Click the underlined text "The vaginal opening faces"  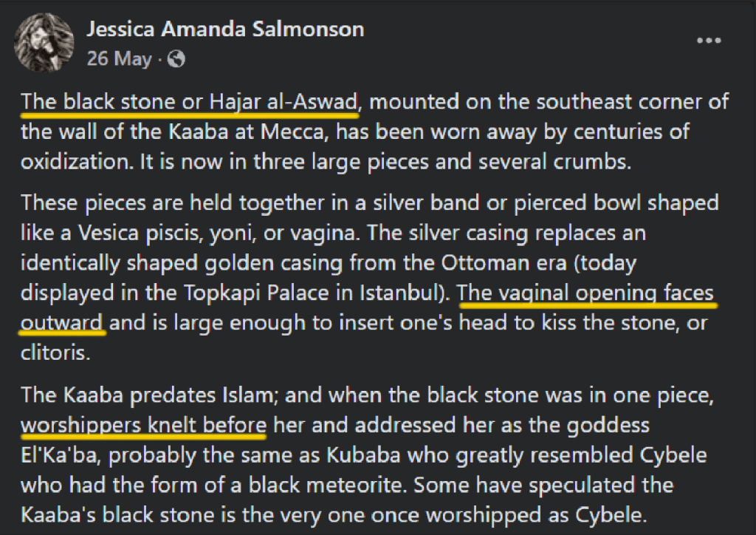[587, 293]
